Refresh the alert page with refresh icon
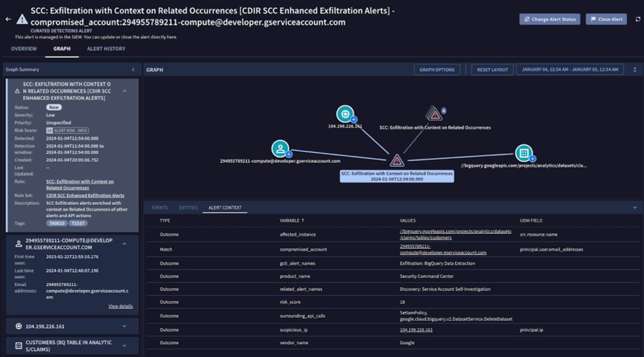This screenshot has height=357, width=644. (x=638, y=19)
